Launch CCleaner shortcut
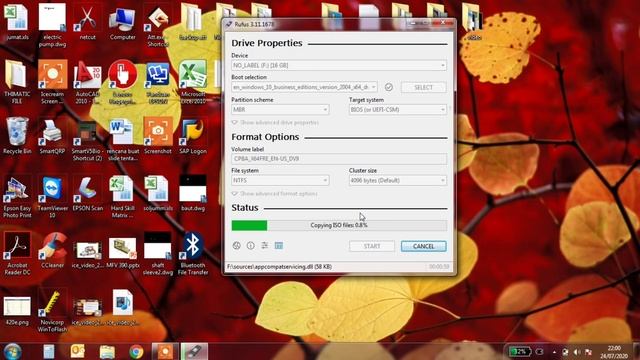Image resolution: width=640 pixels, height=360 pixels. [x=52, y=251]
